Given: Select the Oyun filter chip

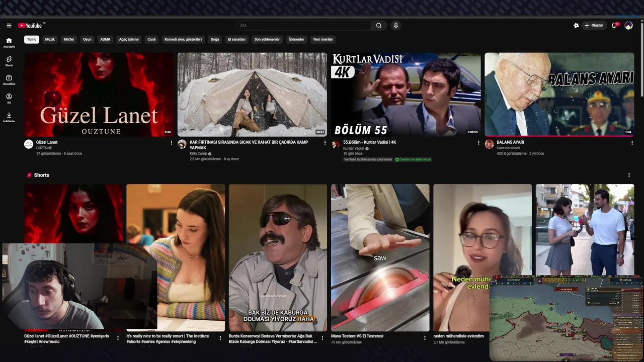Looking at the screenshot, I should click(x=87, y=39).
